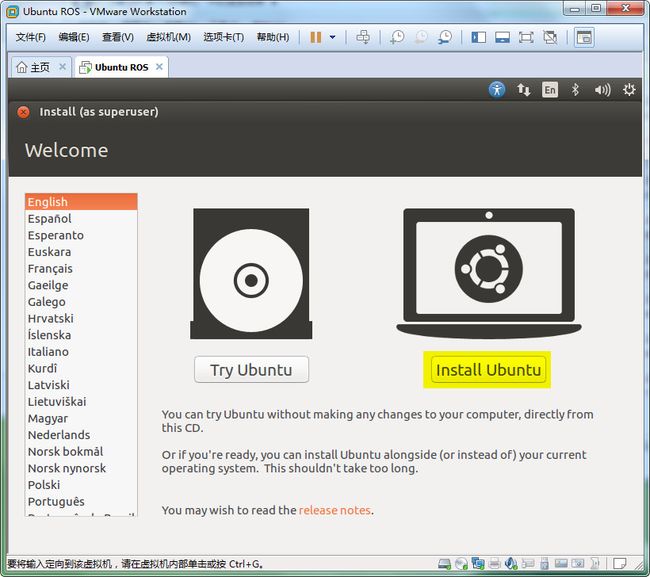650x577 pixels.
Task: Open the 选项卡(T) menu
Action: pos(223,37)
